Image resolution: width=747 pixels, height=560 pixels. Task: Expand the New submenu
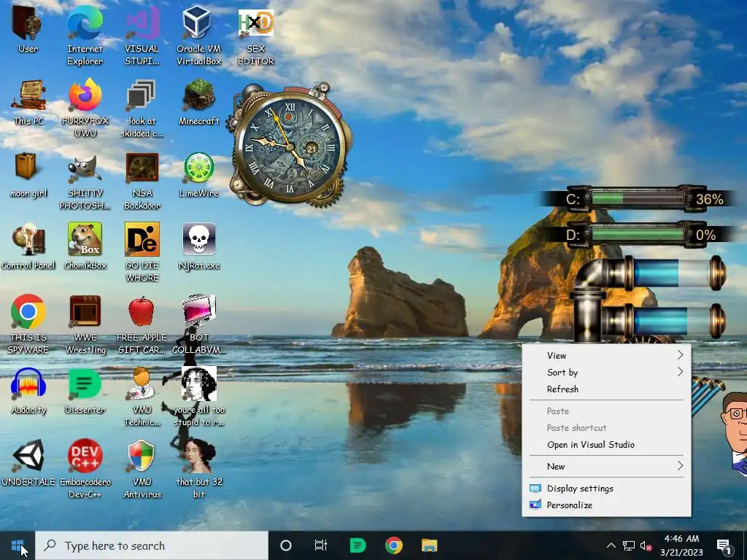606,466
